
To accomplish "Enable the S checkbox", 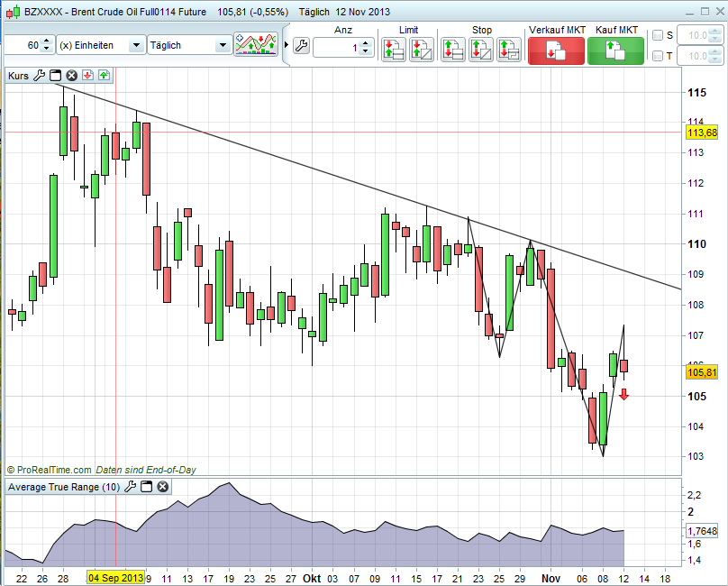I will (x=658, y=35).
